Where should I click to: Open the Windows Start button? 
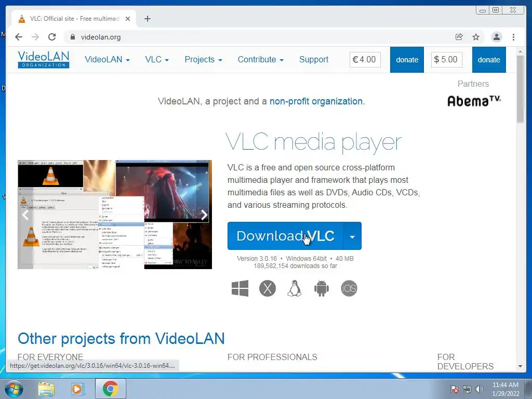(x=14, y=389)
